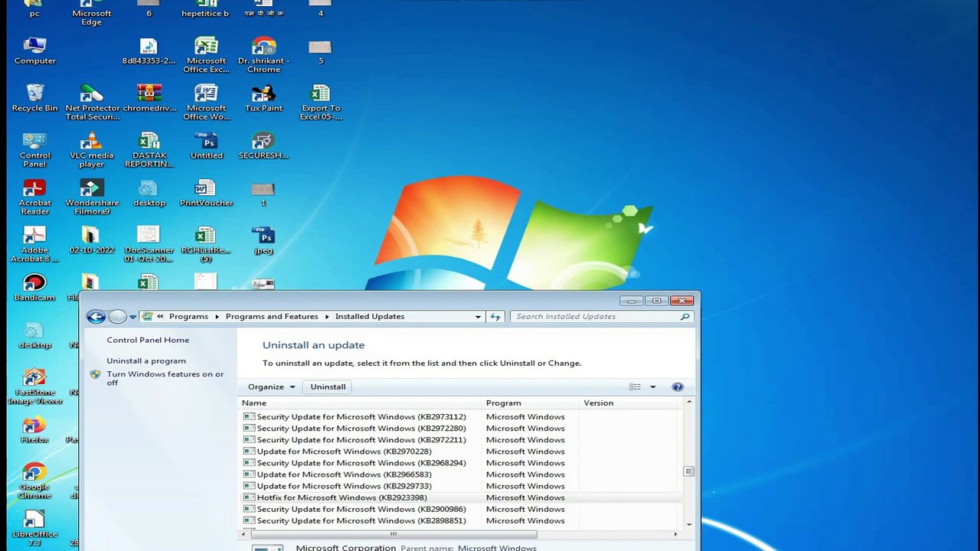
Task: Expand the arrow after Programs breadcrumb
Action: (x=217, y=317)
